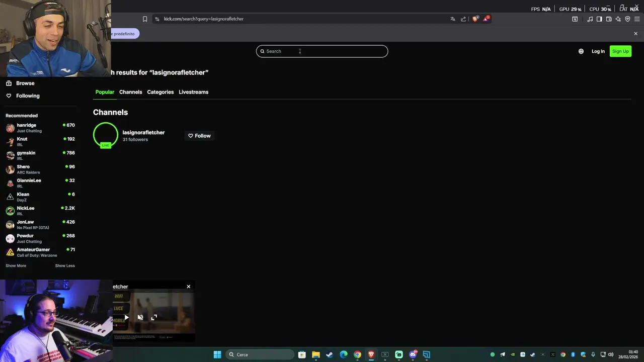Screen dimensions: 644x362
Task: Open recommended channel Knut
Action: point(40,142)
